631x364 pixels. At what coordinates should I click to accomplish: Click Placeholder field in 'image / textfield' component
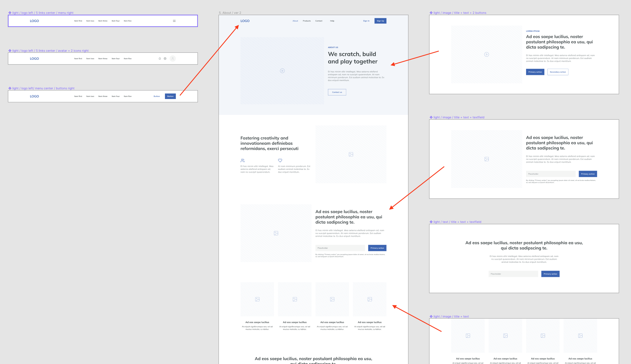click(x=551, y=174)
